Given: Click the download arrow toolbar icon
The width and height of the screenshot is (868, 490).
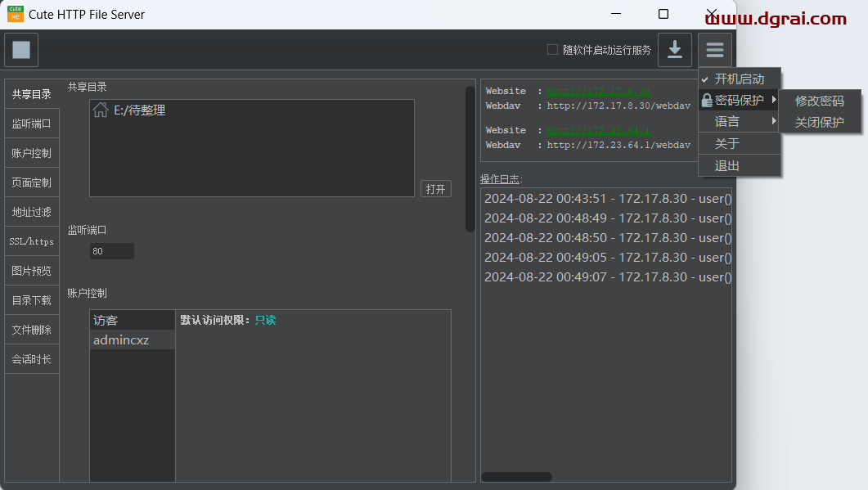Looking at the screenshot, I should coord(674,50).
